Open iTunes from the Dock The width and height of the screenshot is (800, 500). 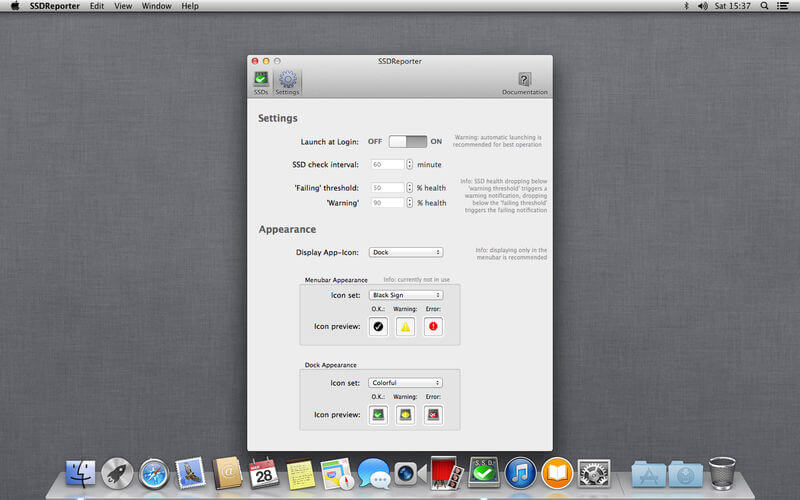tap(520, 472)
